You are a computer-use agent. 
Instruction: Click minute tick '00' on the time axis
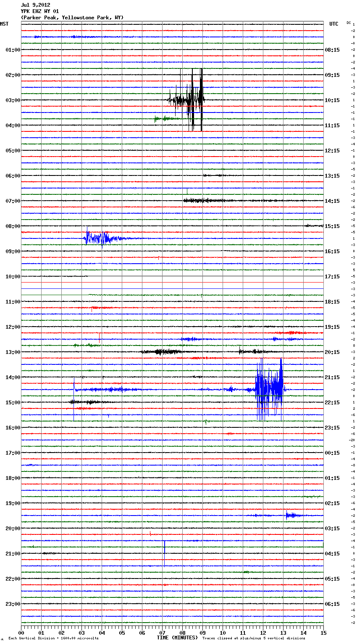pyautogui.click(x=21, y=633)
